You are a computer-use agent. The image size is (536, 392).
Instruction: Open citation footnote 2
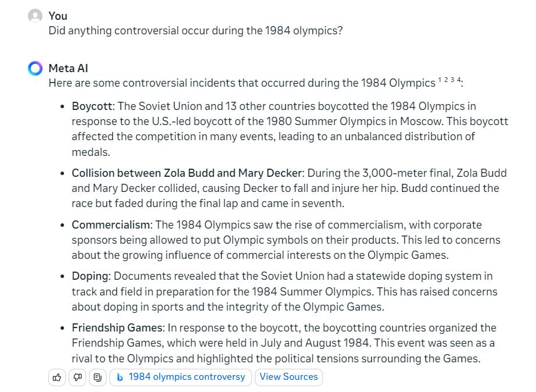click(x=446, y=80)
